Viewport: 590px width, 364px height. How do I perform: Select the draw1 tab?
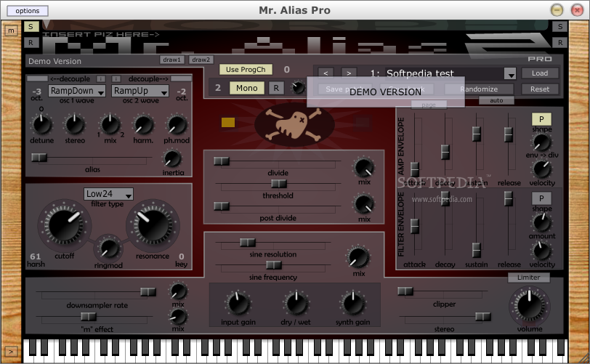[172, 60]
